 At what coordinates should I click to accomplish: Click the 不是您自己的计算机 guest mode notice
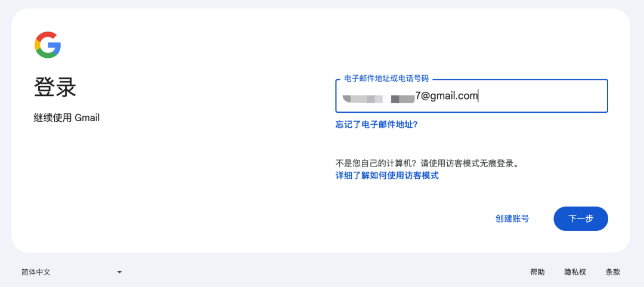(428, 163)
